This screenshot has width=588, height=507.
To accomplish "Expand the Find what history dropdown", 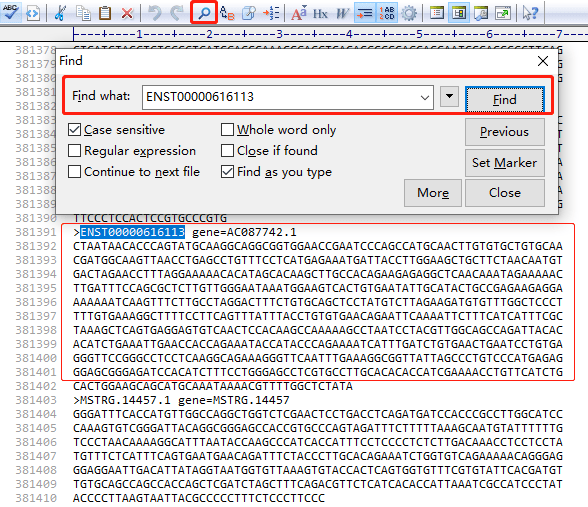I will [424, 98].
